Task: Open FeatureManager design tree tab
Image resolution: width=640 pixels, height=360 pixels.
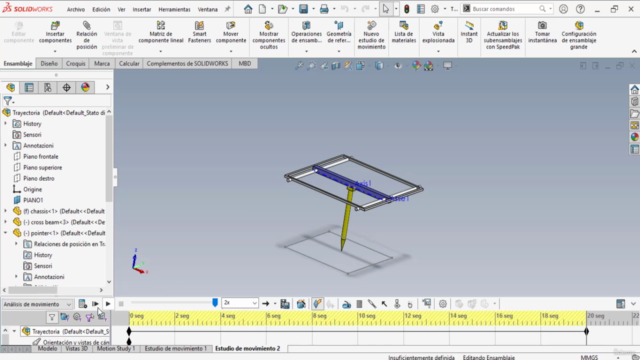Action: tap(11, 87)
